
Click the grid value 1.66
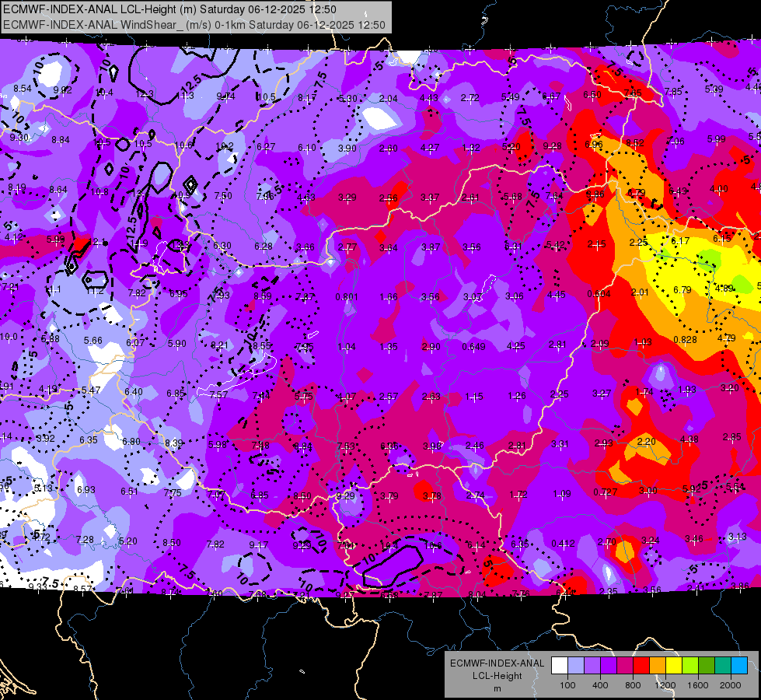(x=389, y=297)
